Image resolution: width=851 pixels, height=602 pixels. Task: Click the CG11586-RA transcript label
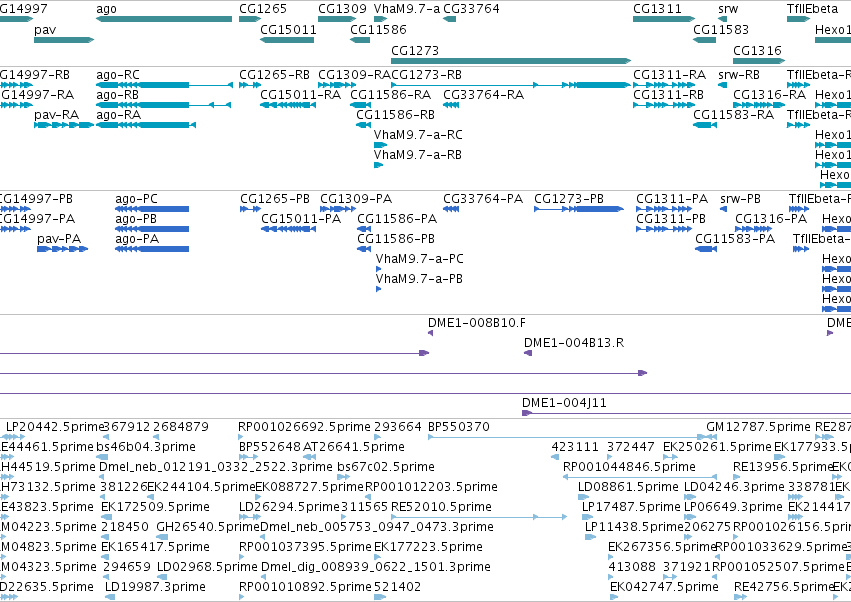tap(391, 95)
